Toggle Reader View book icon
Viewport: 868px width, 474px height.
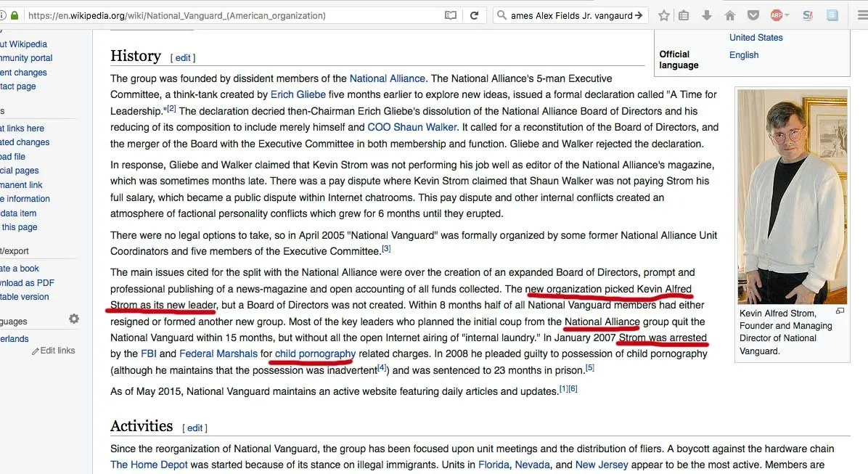point(451,15)
